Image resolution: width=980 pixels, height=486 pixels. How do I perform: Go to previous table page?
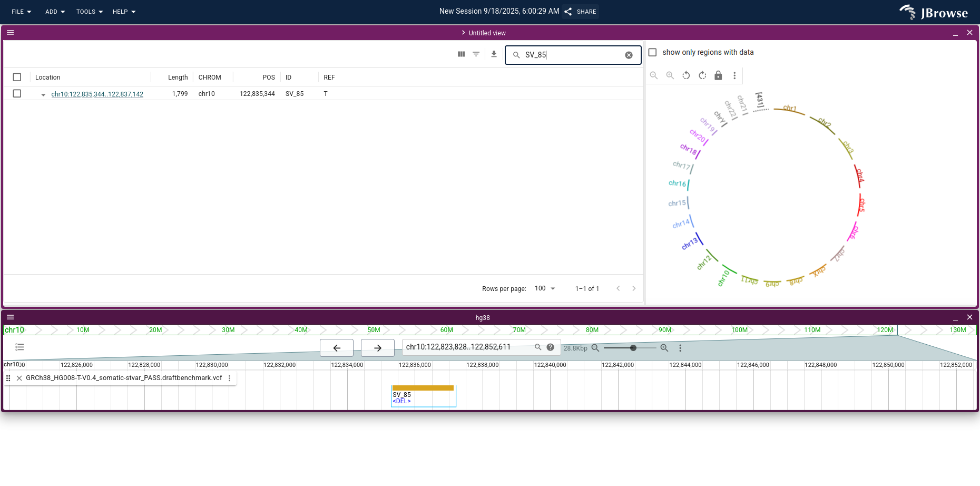618,288
